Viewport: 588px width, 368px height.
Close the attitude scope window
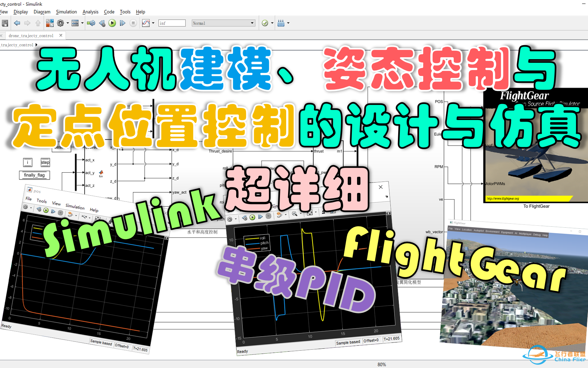[381, 187]
